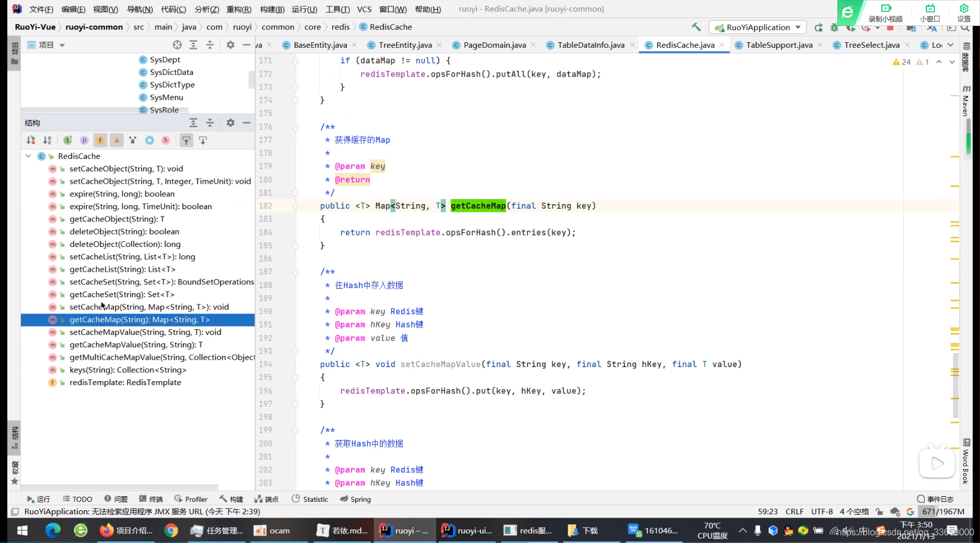This screenshot has width=980, height=543.
Task: Open the Windows Start menu
Action: (23, 531)
